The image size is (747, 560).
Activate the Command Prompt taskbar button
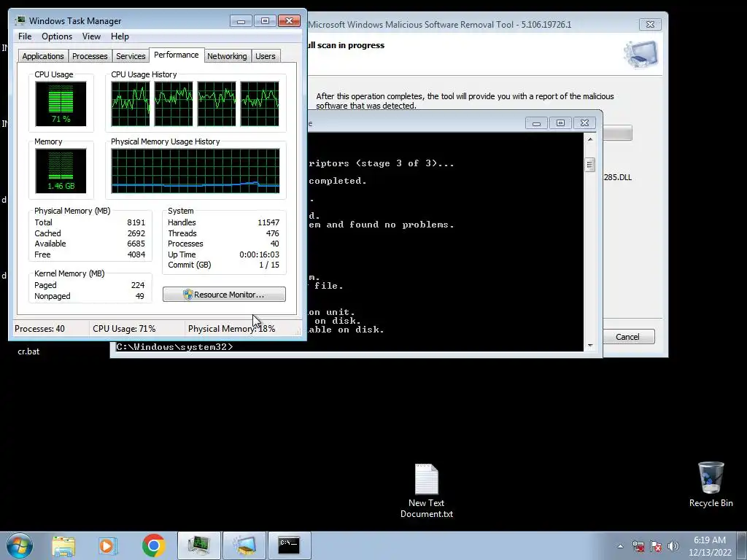[289, 545]
